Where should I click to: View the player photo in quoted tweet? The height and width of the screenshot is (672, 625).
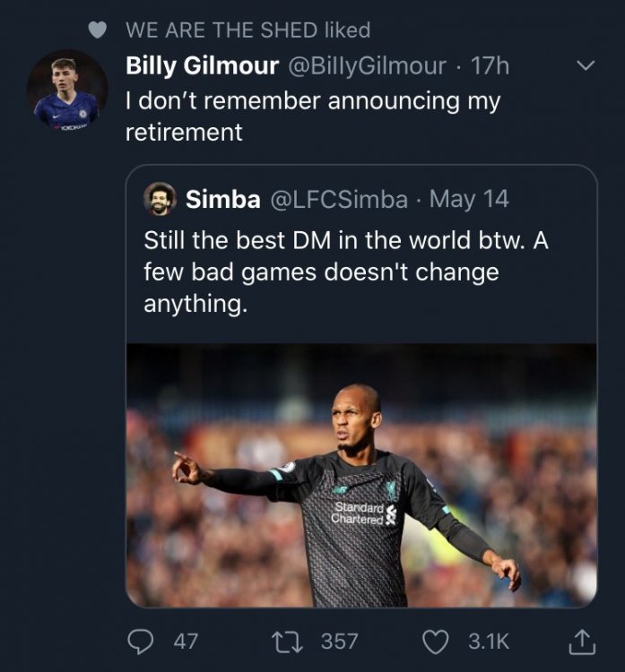click(x=361, y=475)
